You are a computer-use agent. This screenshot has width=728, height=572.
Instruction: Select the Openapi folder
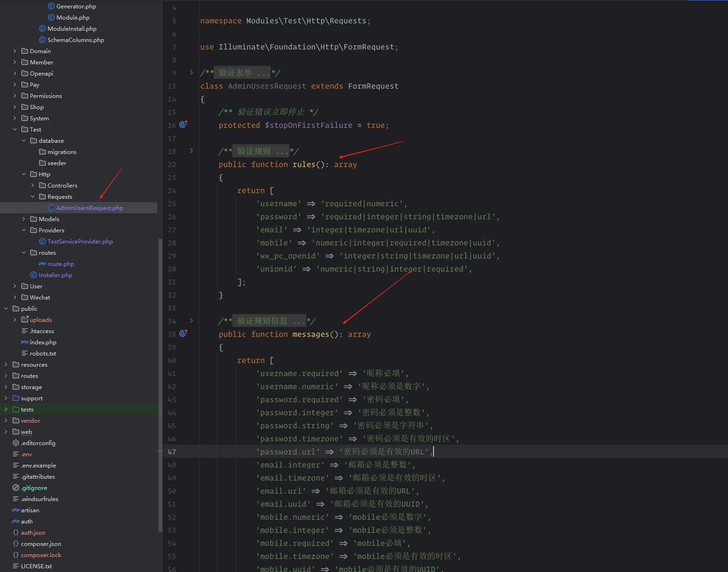point(41,73)
